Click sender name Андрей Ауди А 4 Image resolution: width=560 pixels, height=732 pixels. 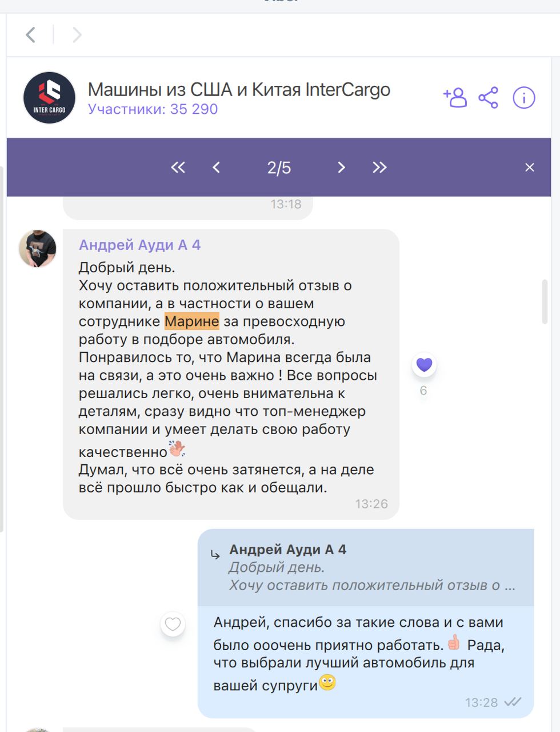140,245
